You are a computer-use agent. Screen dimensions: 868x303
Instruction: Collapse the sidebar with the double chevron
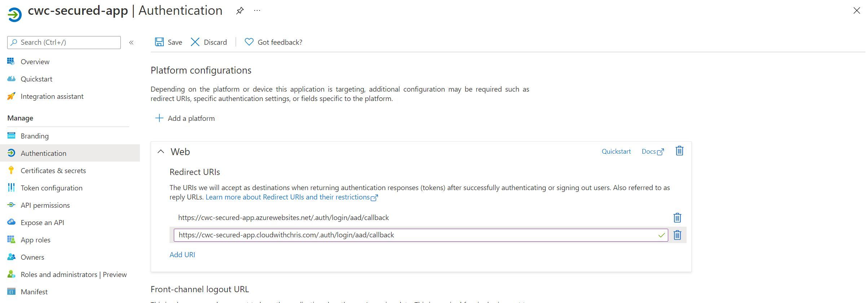tap(131, 43)
